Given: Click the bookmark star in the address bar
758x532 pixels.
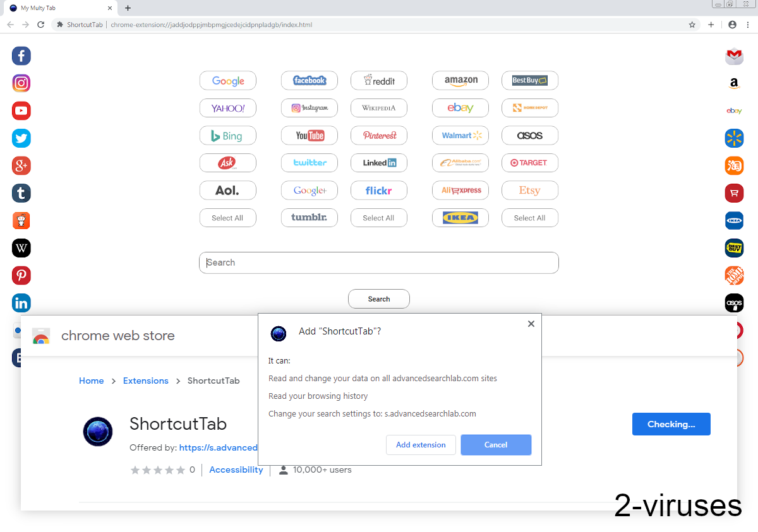Looking at the screenshot, I should pyautogui.click(x=692, y=25).
